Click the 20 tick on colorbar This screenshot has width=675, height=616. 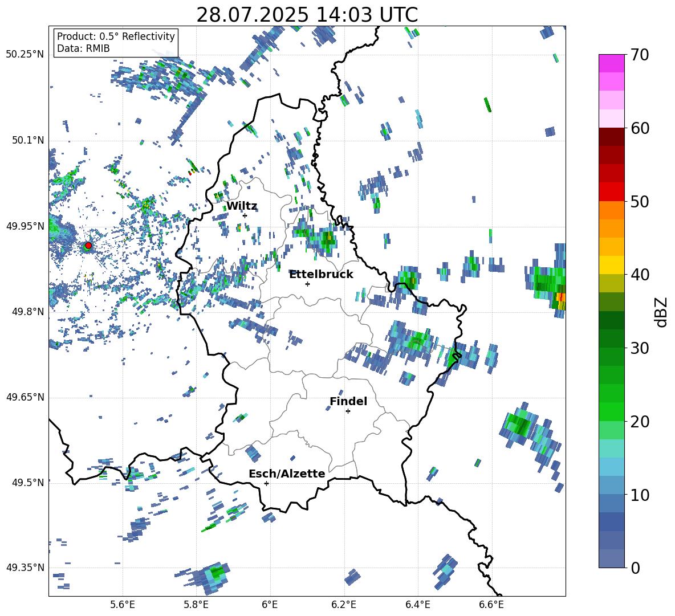[x=639, y=421]
